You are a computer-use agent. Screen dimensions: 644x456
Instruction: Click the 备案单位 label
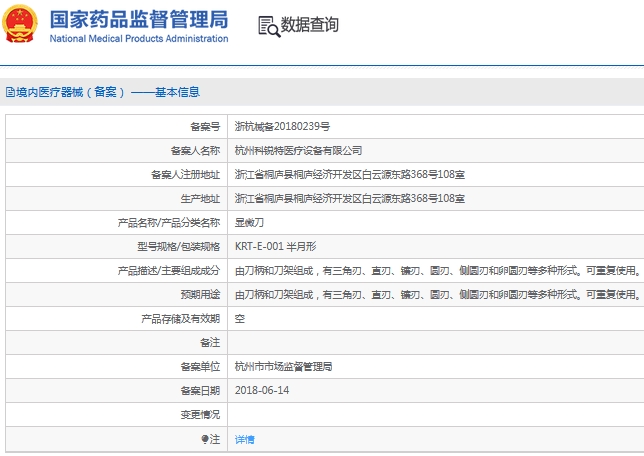(x=200, y=366)
